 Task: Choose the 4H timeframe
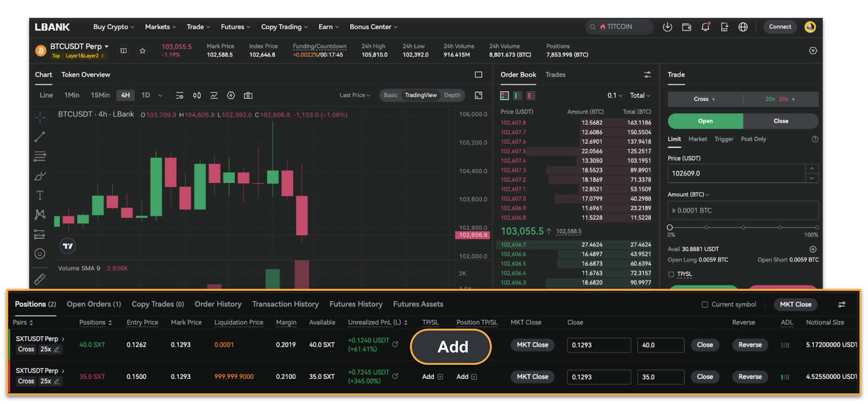(x=125, y=96)
